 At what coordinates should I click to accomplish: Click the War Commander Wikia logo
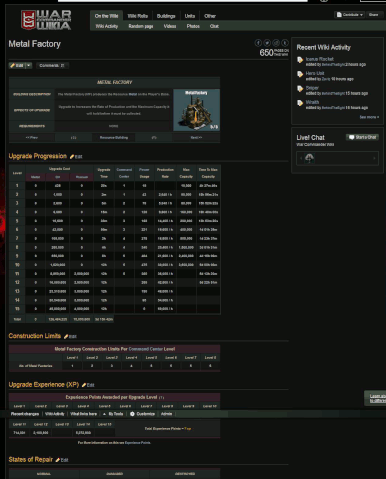coord(46,20)
